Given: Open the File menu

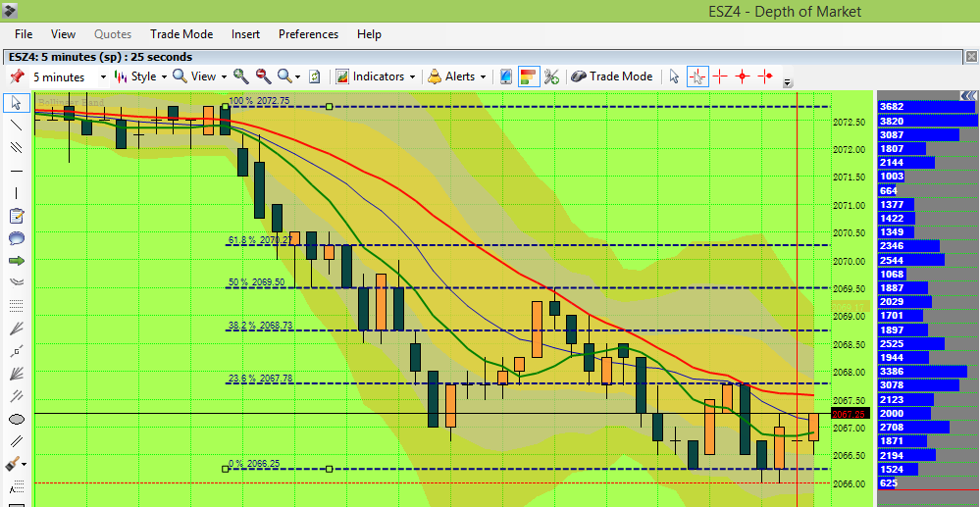Looking at the screenshot, I should 24,34.
